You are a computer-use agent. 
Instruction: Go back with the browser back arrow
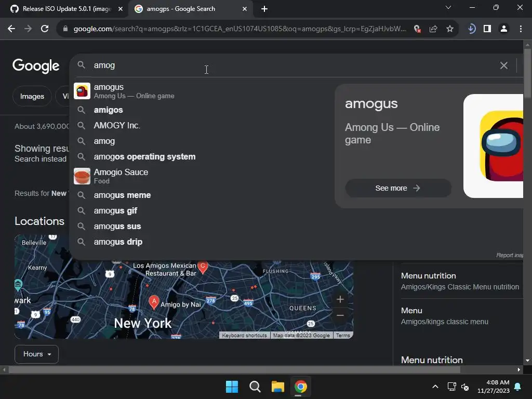pos(11,29)
